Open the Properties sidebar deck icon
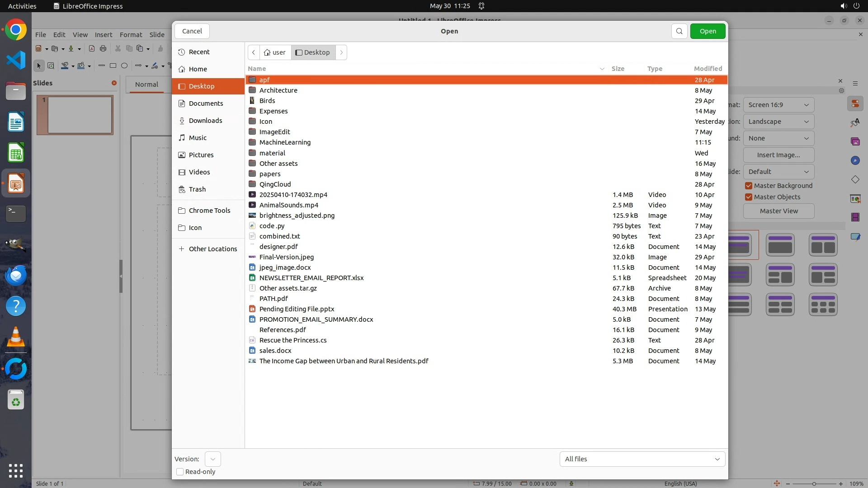Viewport: 868px width, 488px height. click(855, 104)
